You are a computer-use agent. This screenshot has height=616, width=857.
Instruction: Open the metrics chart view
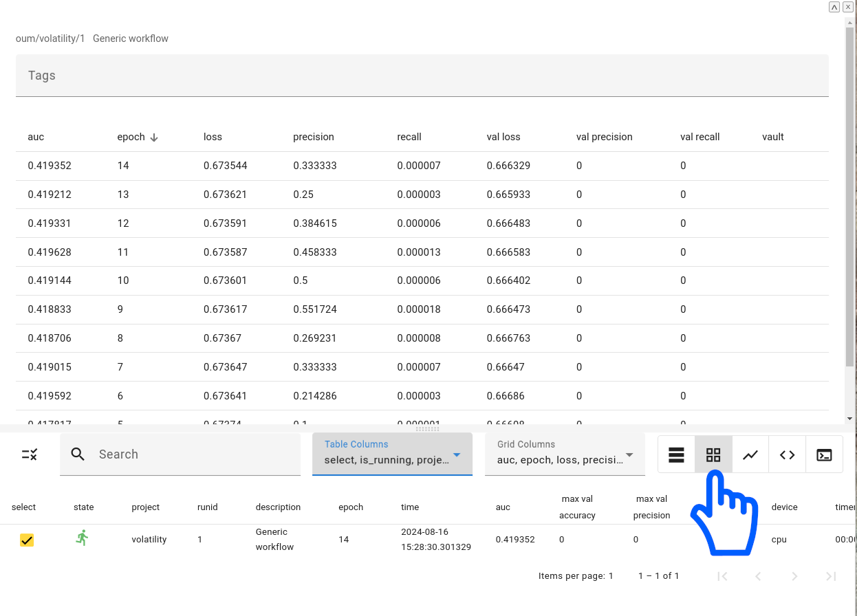(750, 454)
